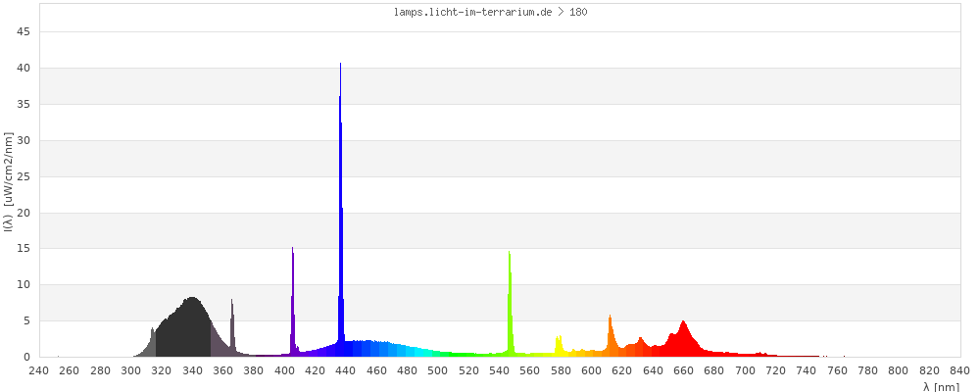The height and width of the screenshot is (392, 980).
Task: Click the λ [nm] x-axis label
Action: pyautogui.click(x=941, y=386)
